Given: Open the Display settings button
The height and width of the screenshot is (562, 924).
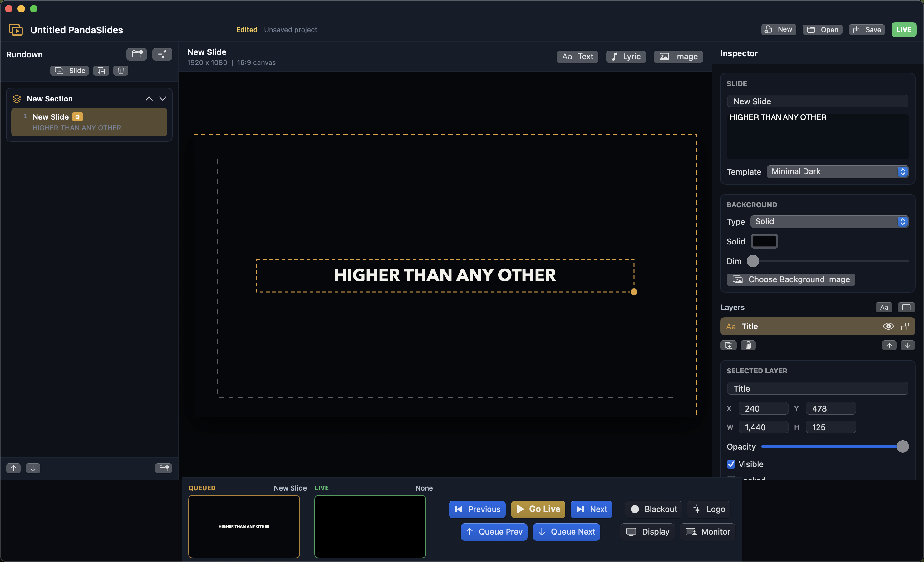Looking at the screenshot, I should point(648,532).
